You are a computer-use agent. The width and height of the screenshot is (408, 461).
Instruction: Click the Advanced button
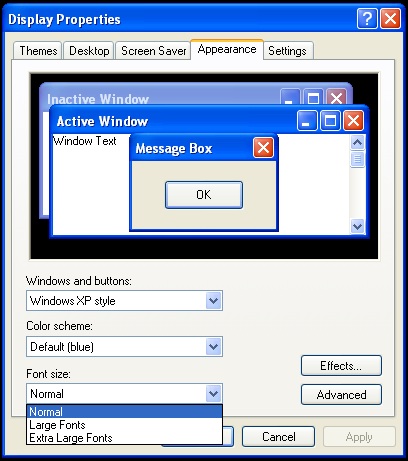click(x=341, y=395)
